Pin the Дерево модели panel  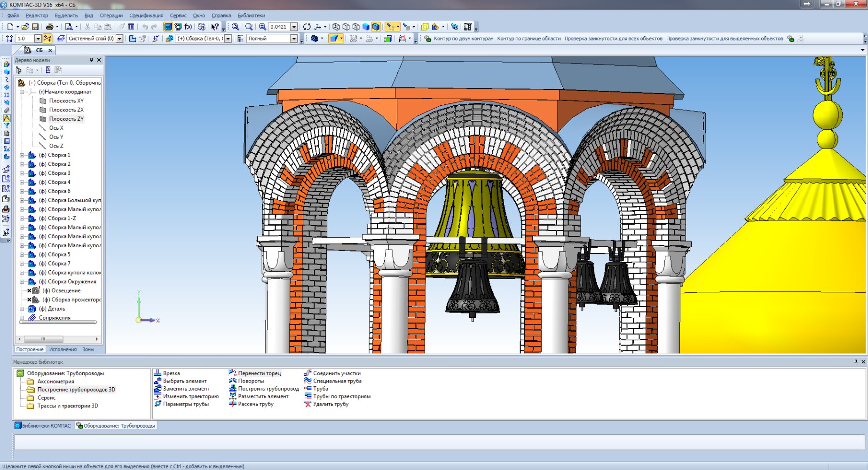tap(91, 60)
